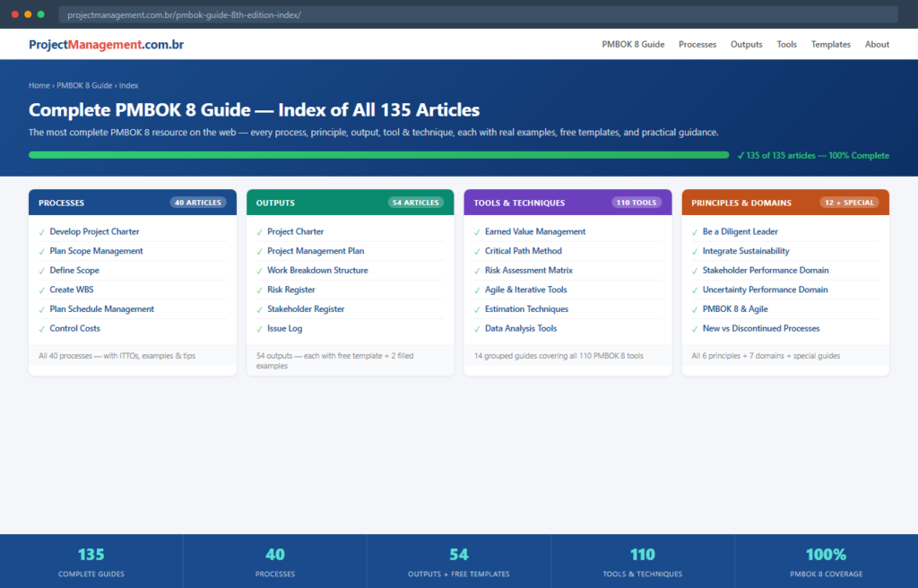This screenshot has width=918, height=588.
Task: Click the checkmark icon beside Develop Project Charter
Action: click(42, 232)
